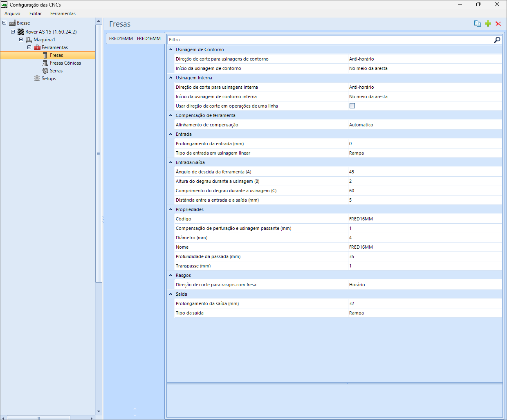This screenshot has width=507, height=420.
Task: Collapse the Entrada/Saída group
Action: click(171, 162)
